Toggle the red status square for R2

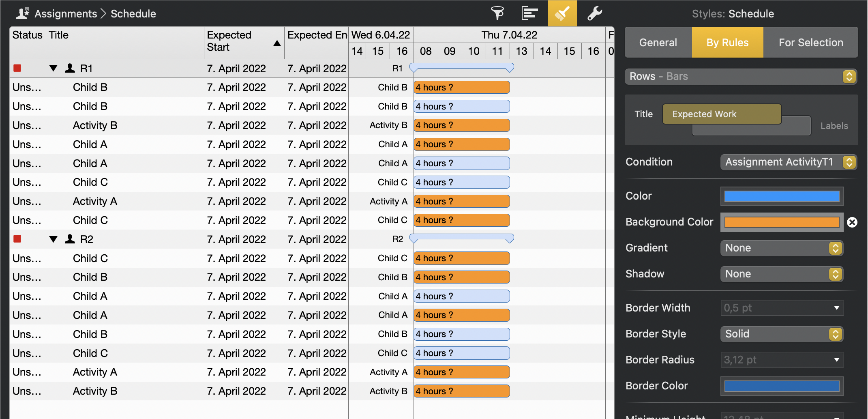(x=17, y=239)
